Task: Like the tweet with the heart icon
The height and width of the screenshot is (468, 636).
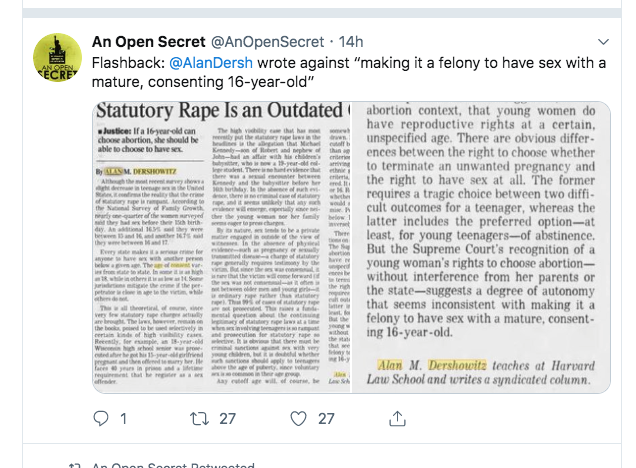Action: [x=299, y=419]
